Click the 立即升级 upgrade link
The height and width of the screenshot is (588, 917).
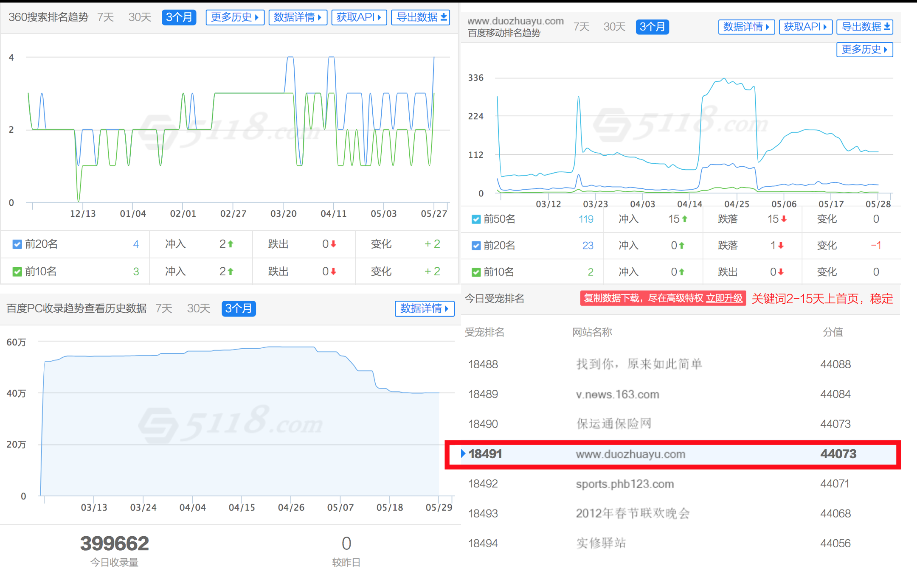724,298
